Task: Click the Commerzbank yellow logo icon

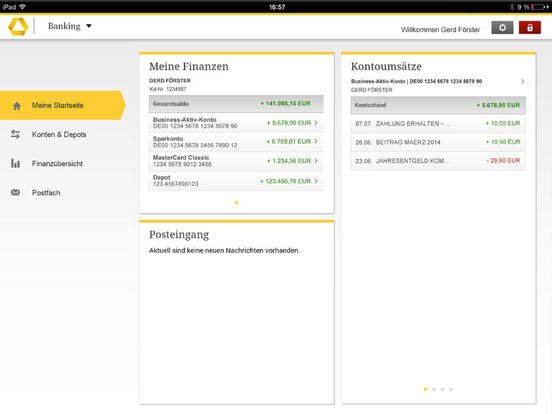Action: click(x=18, y=26)
